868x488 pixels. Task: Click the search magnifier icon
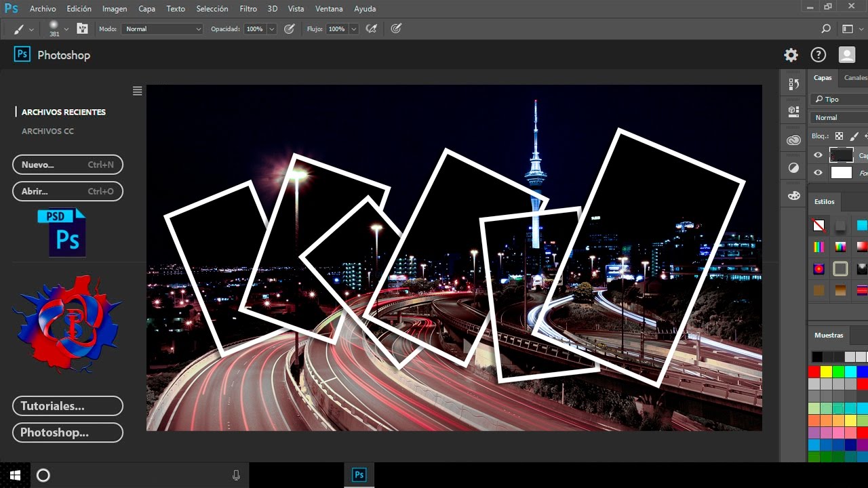pyautogui.click(x=826, y=29)
